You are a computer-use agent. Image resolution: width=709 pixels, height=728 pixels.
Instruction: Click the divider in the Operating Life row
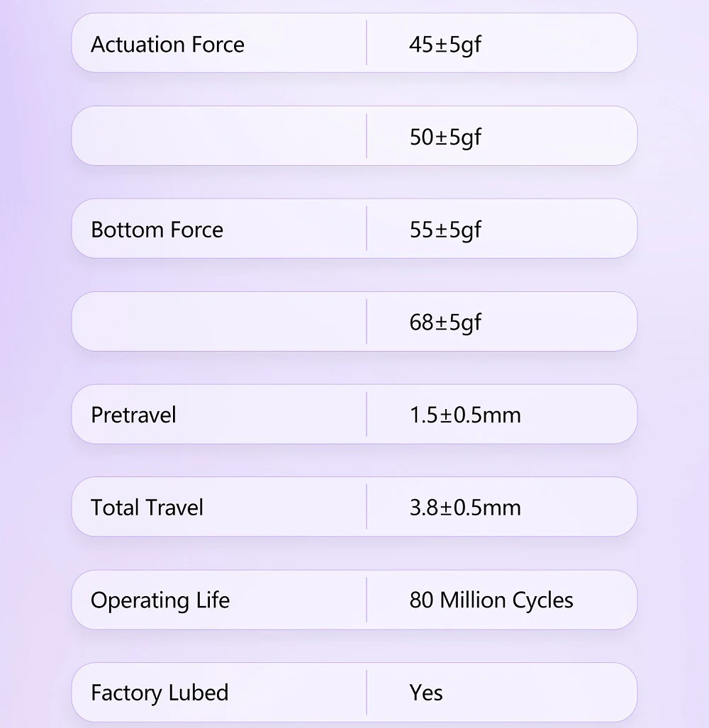[367, 600]
